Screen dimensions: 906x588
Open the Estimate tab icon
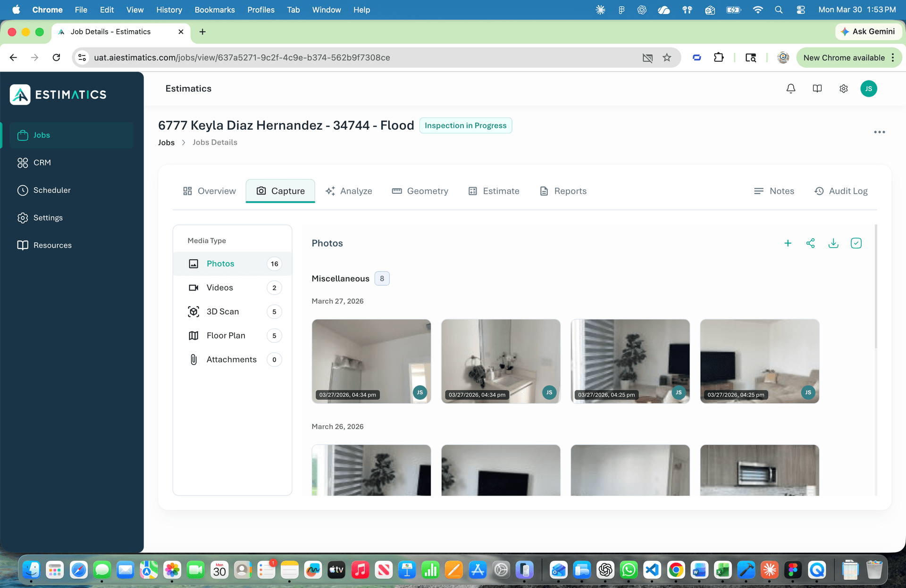click(x=473, y=191)
